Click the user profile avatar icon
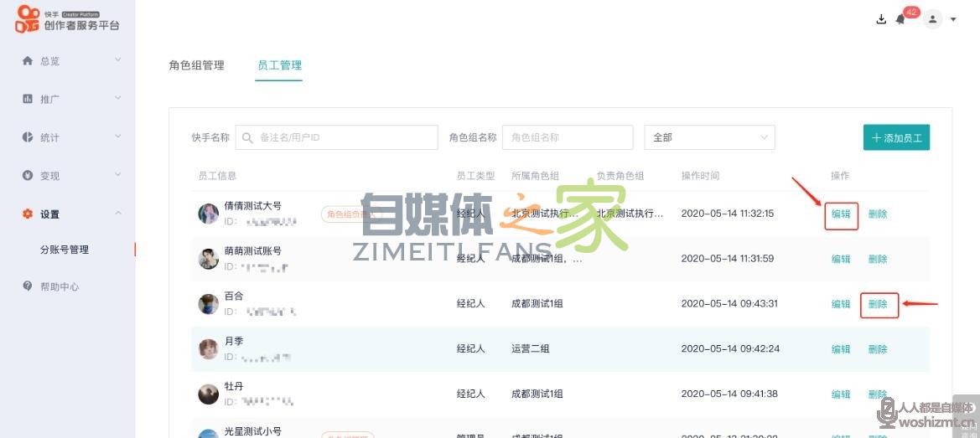This screenshot has width=980, height=438. pos(932,19)
